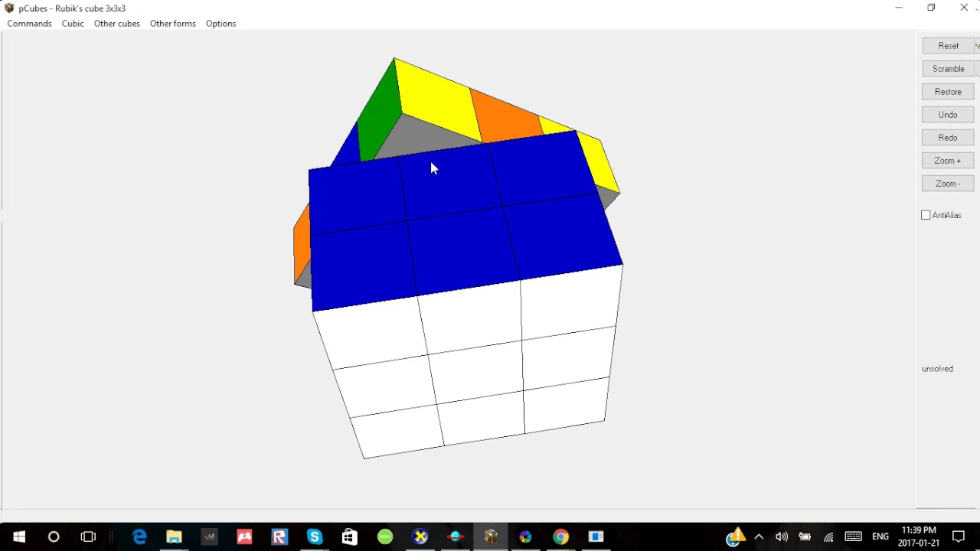Screen dimensions: 980x551
Task: Launch Microsoft Edge from taskbar
Action: coord(139,536)
